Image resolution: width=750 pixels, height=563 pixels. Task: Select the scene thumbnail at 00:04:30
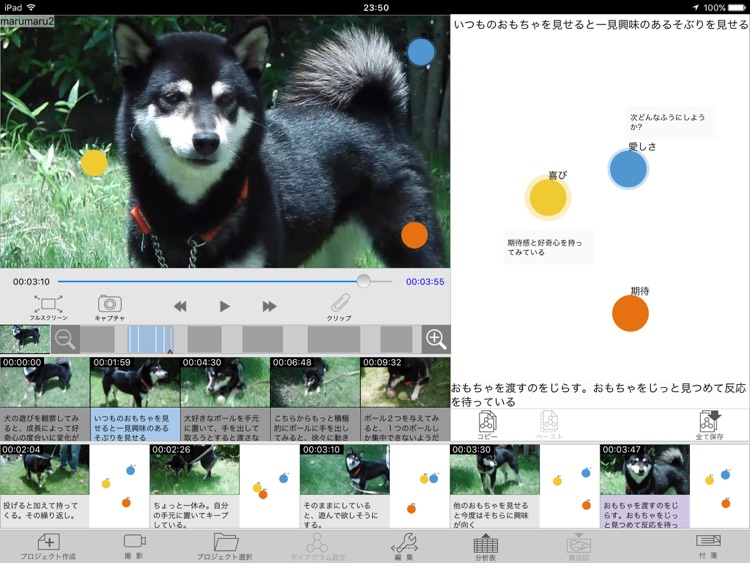pyautogui.click(x=225, y=382)
